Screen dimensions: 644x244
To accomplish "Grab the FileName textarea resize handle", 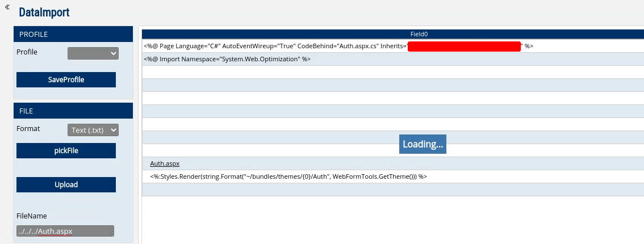I will click(x=111, y=234).
